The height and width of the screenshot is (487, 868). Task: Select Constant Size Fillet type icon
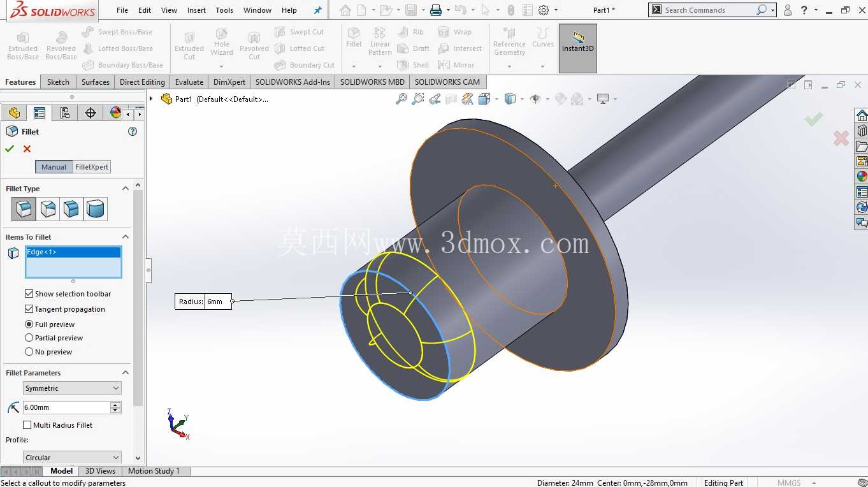tap(24, 209)
